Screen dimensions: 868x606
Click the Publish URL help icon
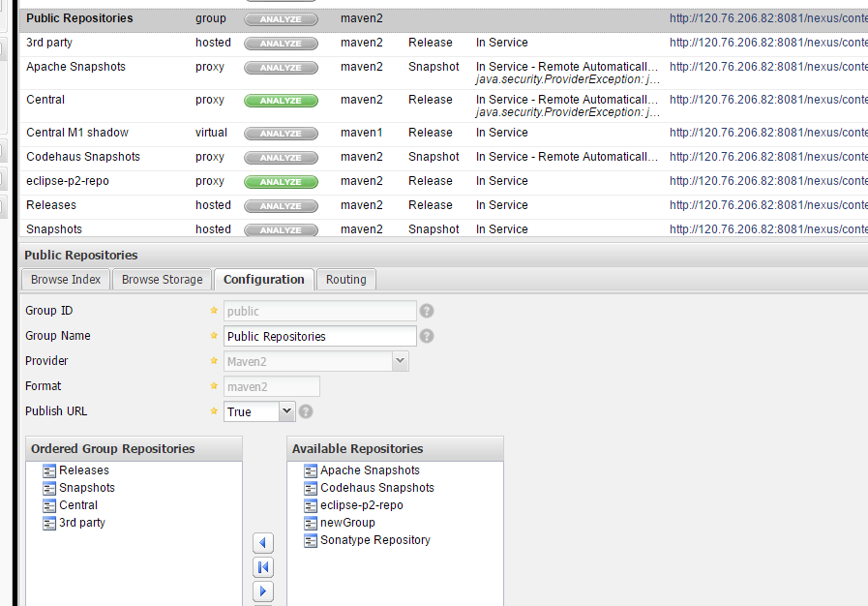pos(306,411)
